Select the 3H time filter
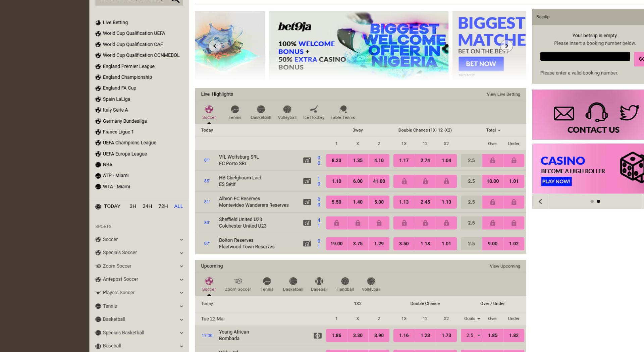Viewport: 644px width, 352px height. [133, 206]
